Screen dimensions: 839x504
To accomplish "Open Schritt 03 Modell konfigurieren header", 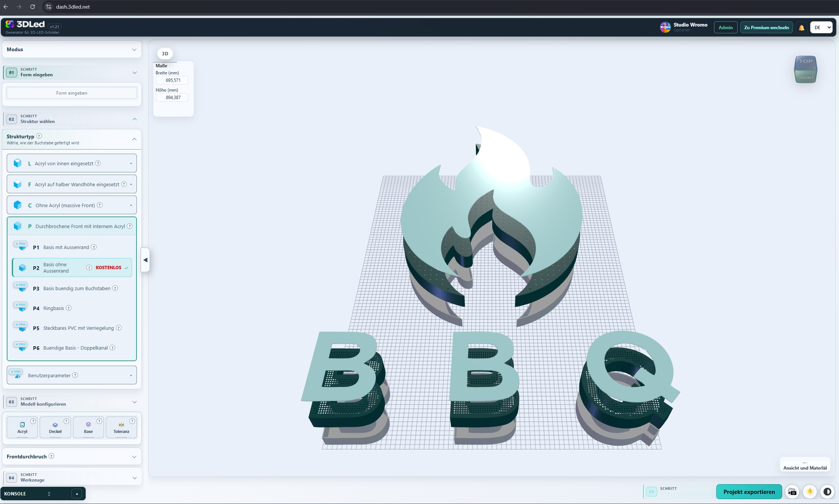I will (72, 402).
